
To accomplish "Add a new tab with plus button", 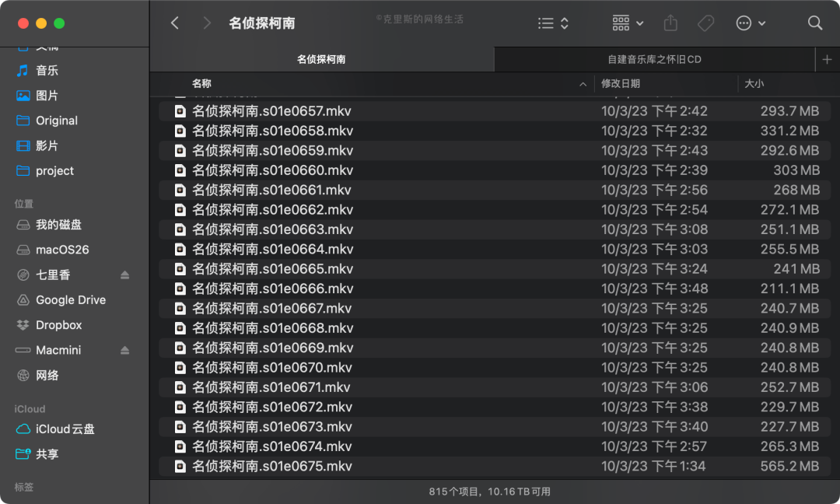I will pos(827,59).
